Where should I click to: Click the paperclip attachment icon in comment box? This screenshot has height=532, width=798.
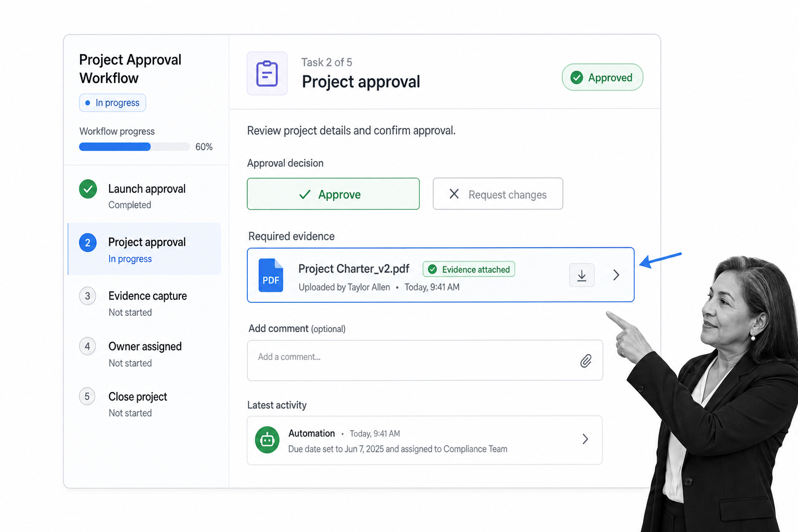tap(586, 361)
